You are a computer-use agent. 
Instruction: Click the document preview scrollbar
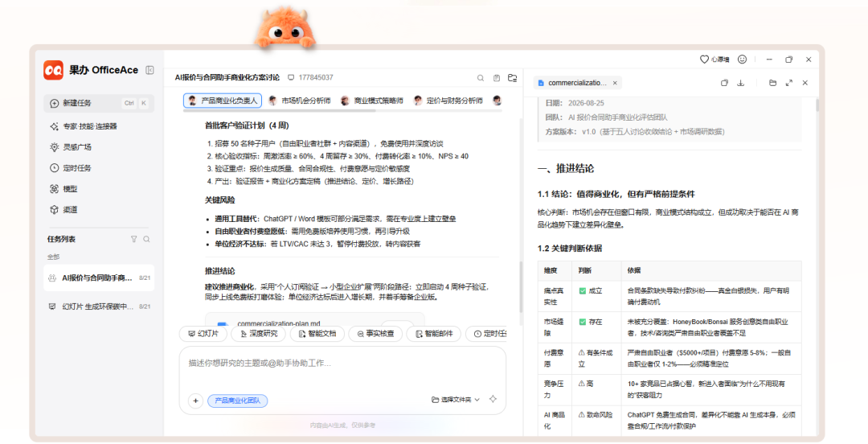point(817,106)
